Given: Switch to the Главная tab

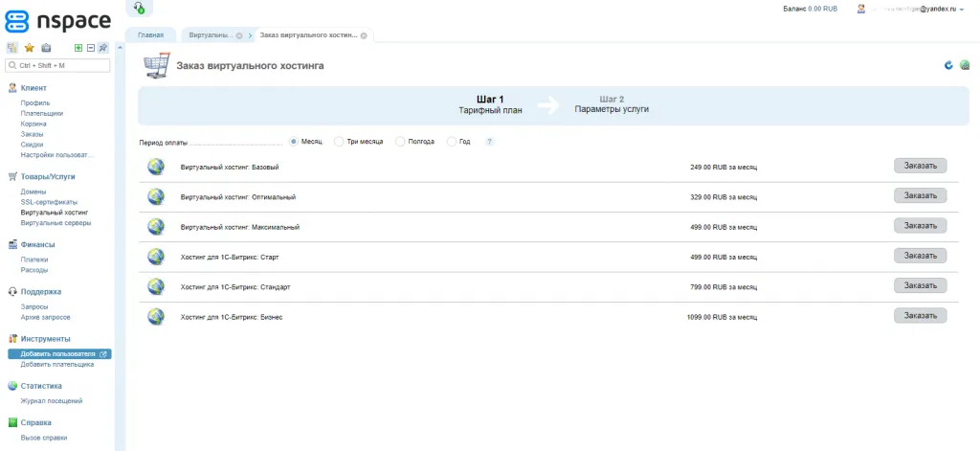Looking at the screenshot, I should tap(150, 35).
